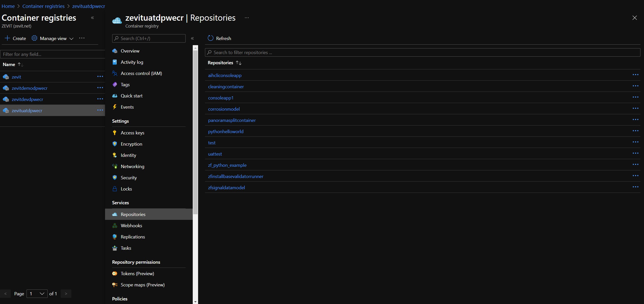Open the zfinstallbasevalidatorrunner repository
Viewport: 644px width, 304px height.
click(236, 176)
